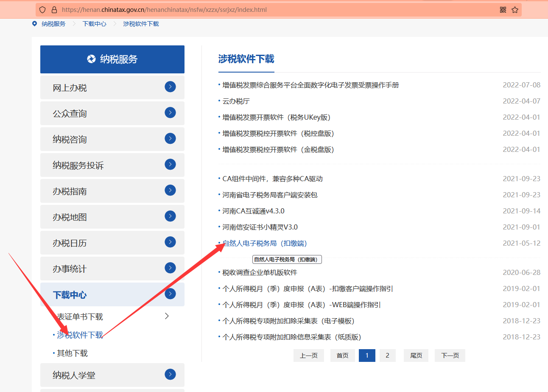The image size is (548, 392).
Task: Click the 涉税软件下载 page heading
Action: pyautogui.click(x=246, y=59)
